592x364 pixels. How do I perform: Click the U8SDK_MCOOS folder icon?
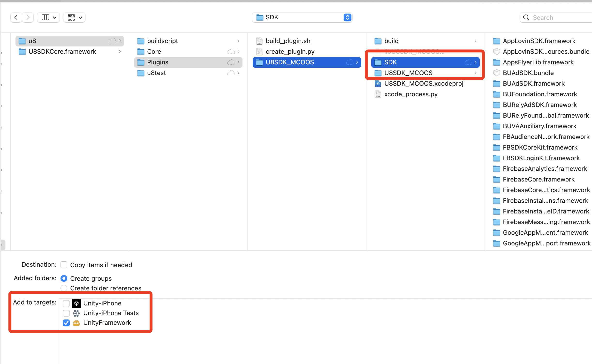click(377, 73)
